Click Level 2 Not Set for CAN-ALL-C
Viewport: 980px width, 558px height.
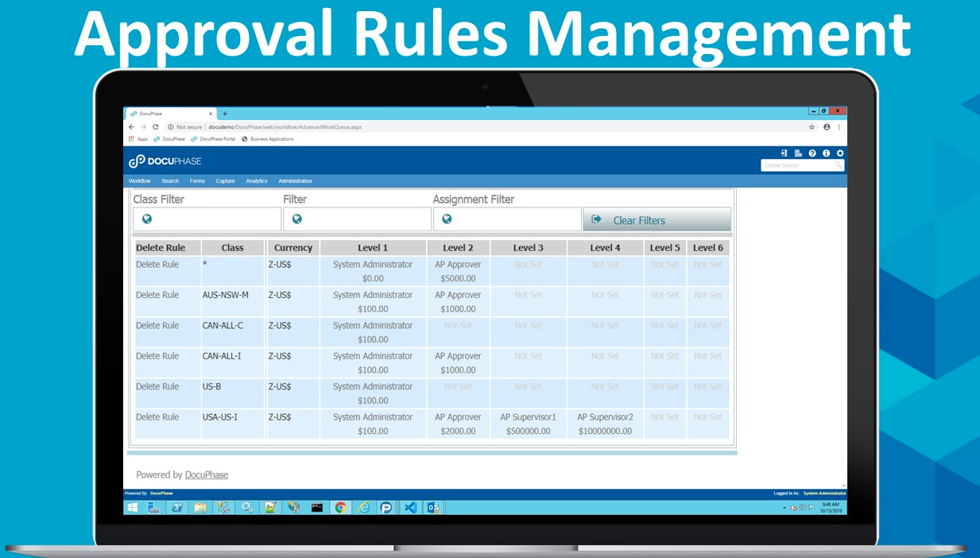point(458,325)
